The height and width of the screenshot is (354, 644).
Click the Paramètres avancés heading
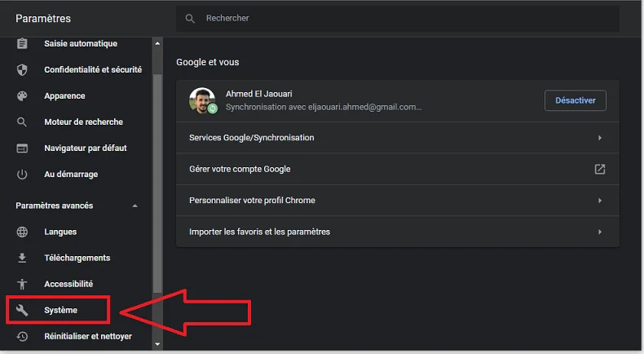pyautogui.click(x=55, y=206)
